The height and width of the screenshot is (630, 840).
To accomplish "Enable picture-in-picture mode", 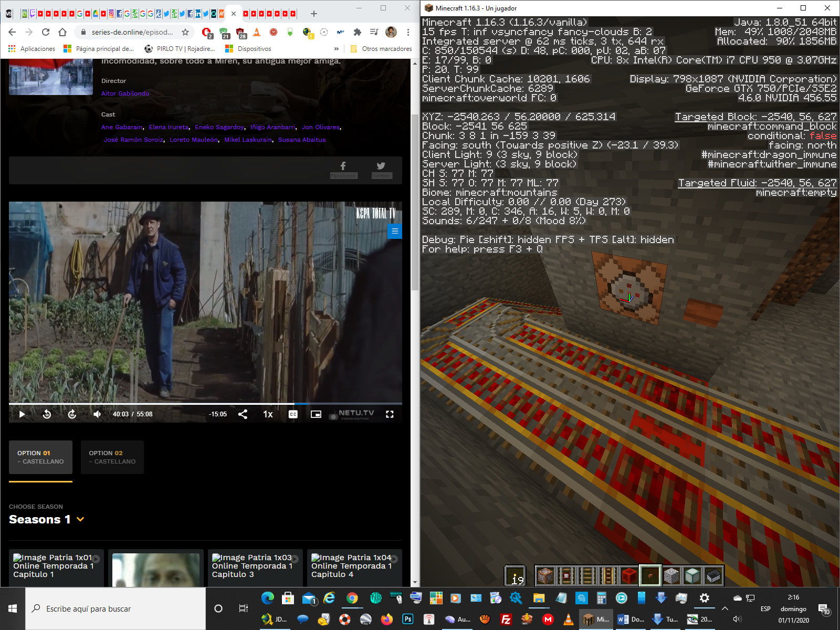I will click(316, 414).
